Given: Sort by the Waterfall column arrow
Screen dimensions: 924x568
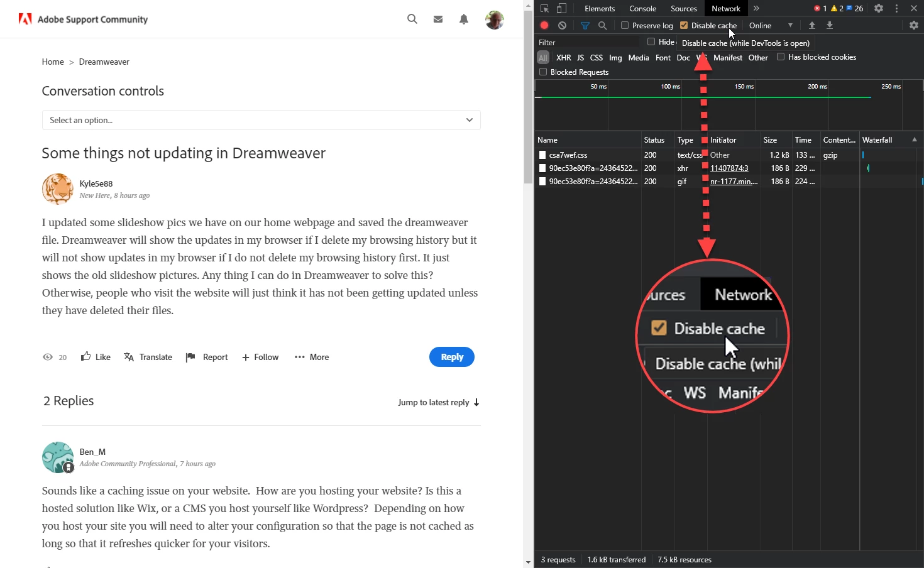Looking at the screenshot, I should pos(915,139).
